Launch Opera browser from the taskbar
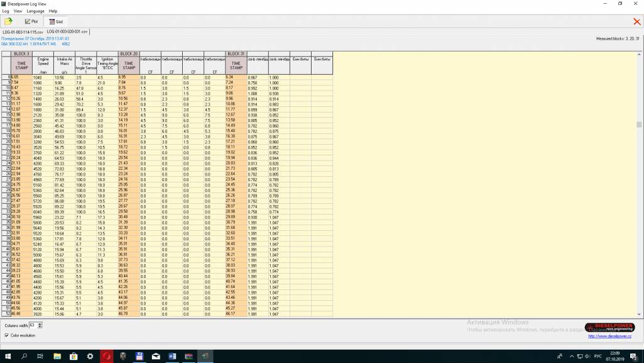This screenshot has width=644, height=363. point(106,356)
